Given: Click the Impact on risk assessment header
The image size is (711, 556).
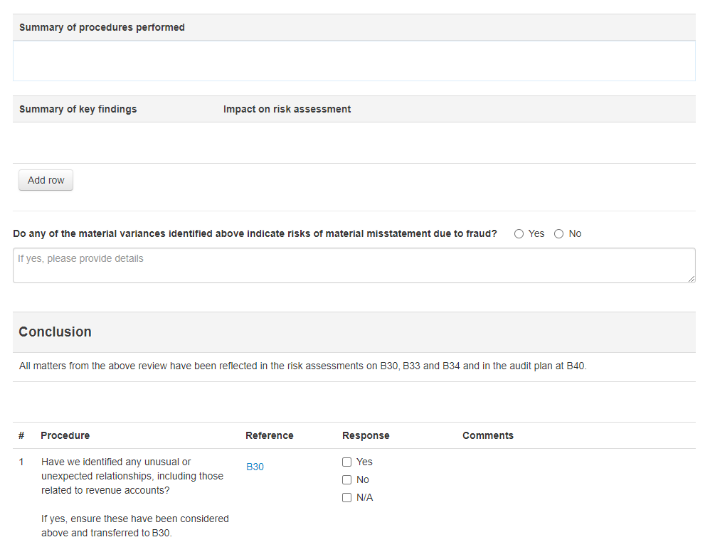Looking at the screenshot, I should [287, 109].
